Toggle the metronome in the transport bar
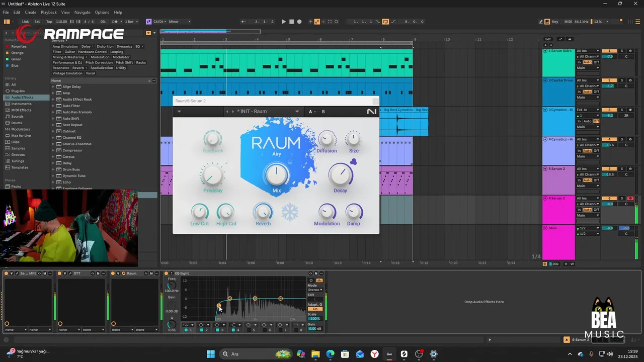Viewport: 644px width, 362px height. pyautogui.click(x=115, y=22)
